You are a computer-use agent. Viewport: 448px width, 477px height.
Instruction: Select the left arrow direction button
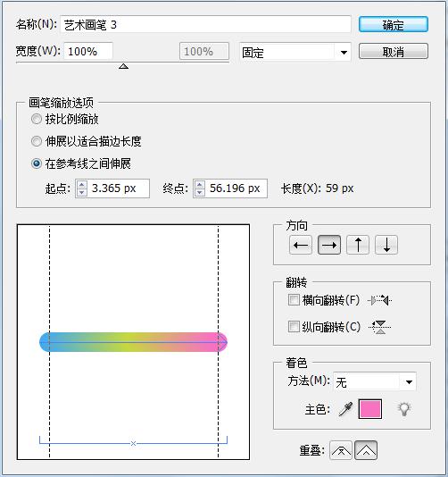[x=301, y=245]
